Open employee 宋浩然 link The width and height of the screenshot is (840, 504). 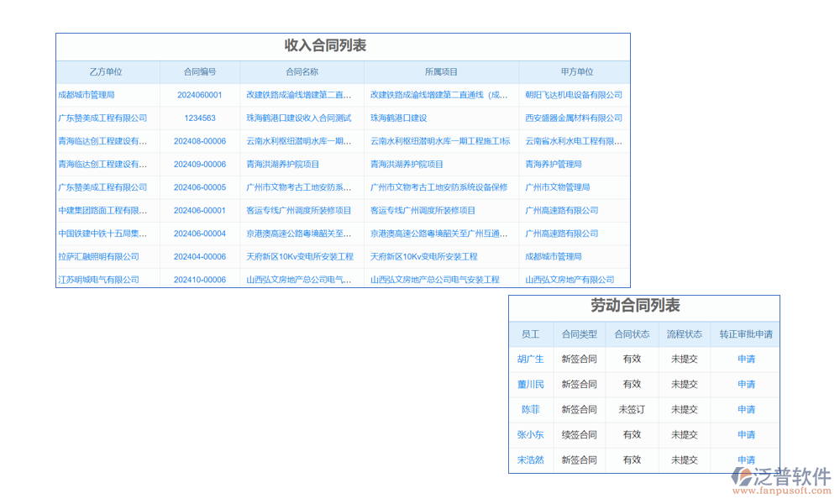(x=530, y=460)
